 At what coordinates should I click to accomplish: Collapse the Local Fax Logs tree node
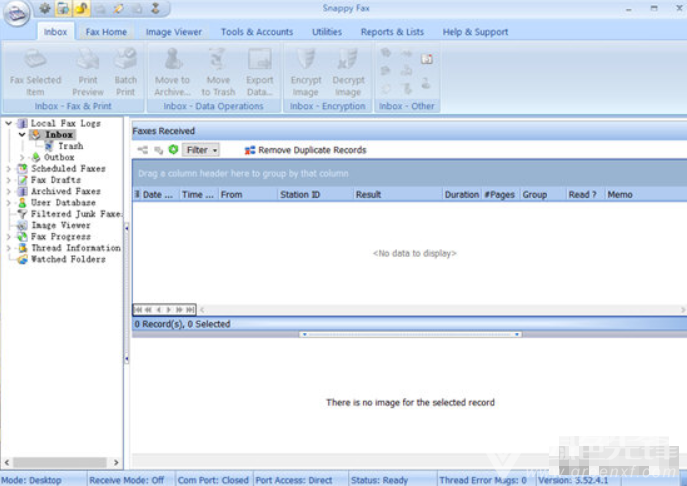coord(8,123)
